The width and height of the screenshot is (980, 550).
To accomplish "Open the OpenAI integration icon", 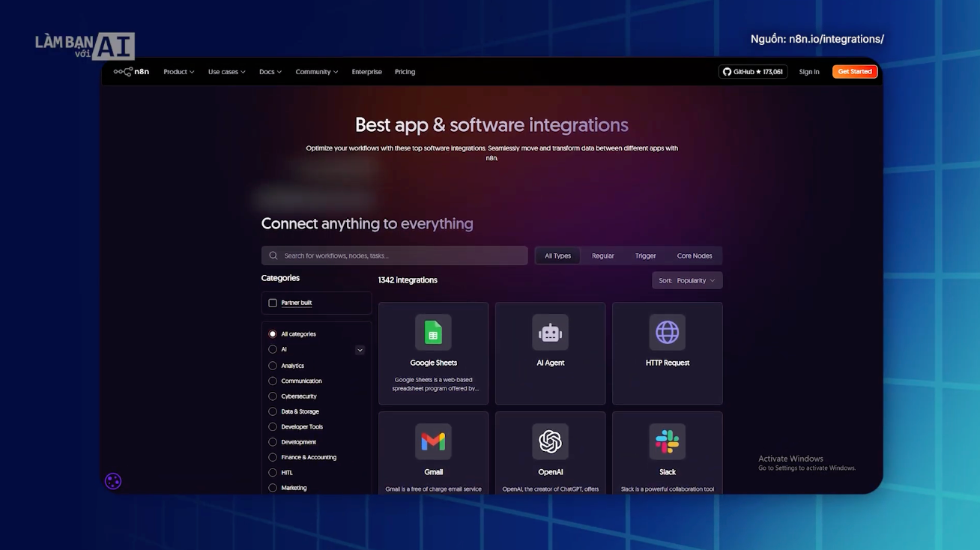I will (x=551, y=441).
